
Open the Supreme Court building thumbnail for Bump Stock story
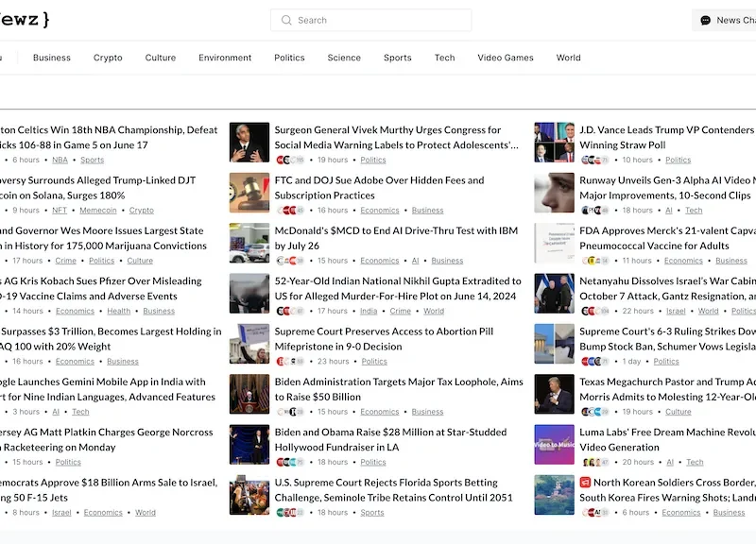554,344
